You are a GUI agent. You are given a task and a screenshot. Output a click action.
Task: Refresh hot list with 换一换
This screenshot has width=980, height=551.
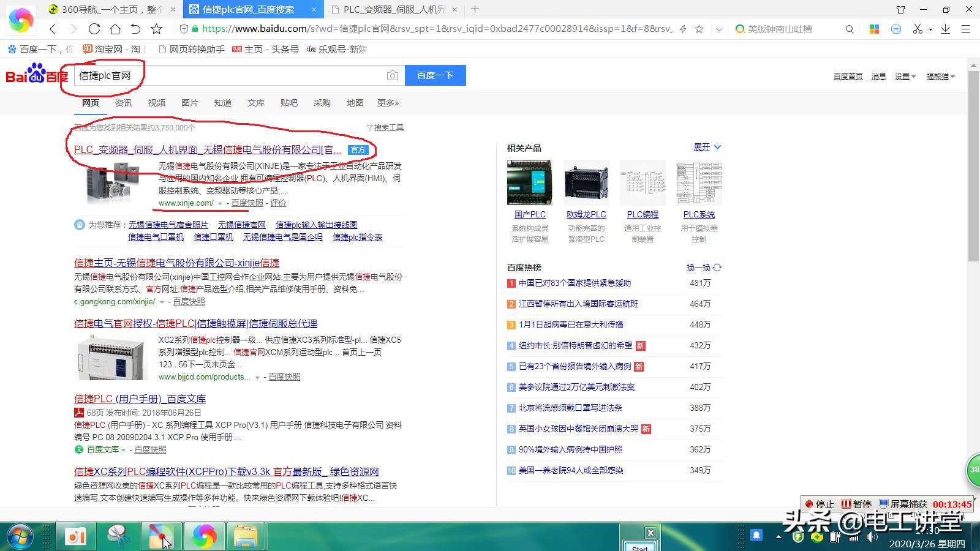point(704,268)
